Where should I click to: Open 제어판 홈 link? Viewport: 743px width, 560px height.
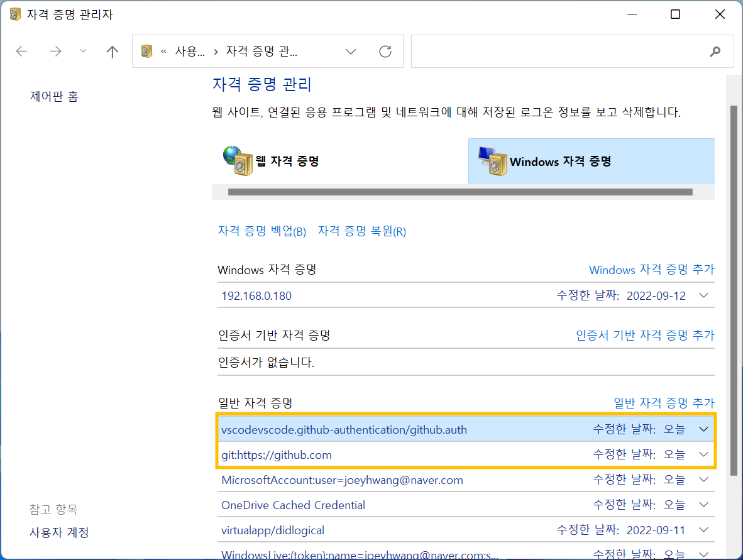pyautogui.click(x=54, y=96)
